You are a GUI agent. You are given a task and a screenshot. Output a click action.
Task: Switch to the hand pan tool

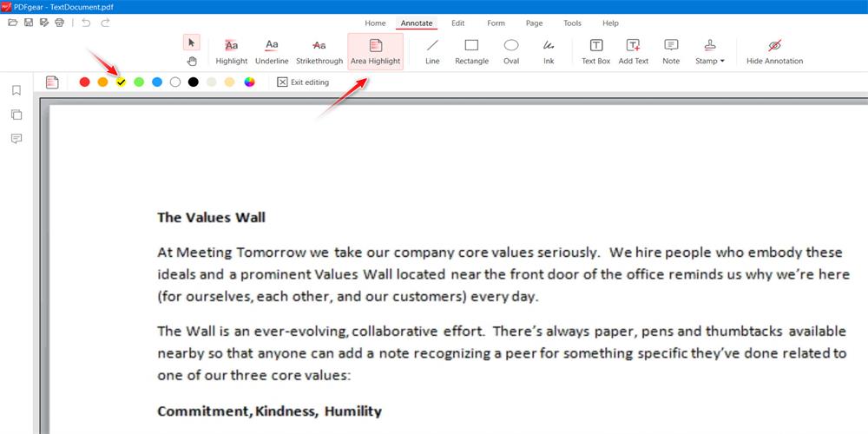click(192, 61)
